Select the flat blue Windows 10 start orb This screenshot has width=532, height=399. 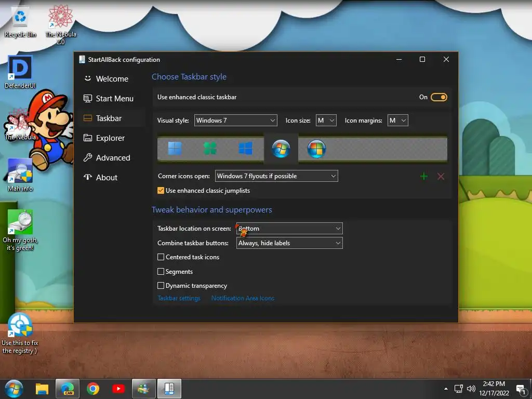tap(245, 149)
